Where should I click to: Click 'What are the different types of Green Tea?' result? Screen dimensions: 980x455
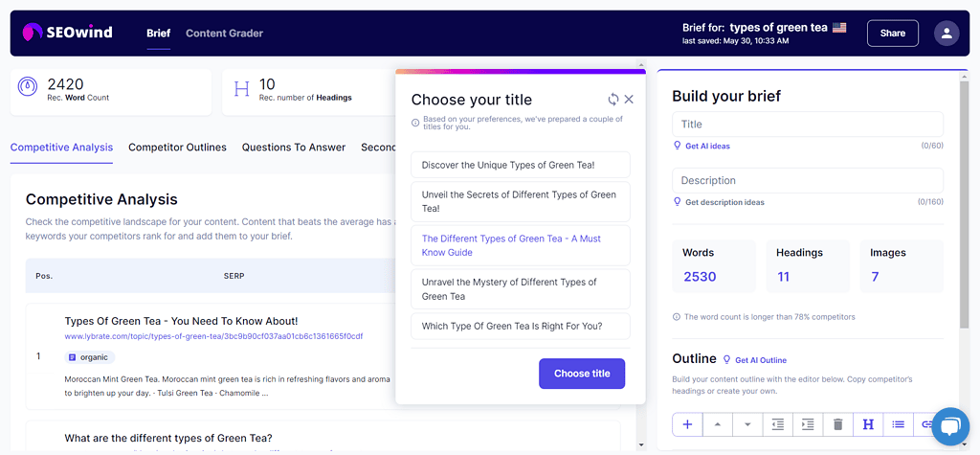pos(168,438)
